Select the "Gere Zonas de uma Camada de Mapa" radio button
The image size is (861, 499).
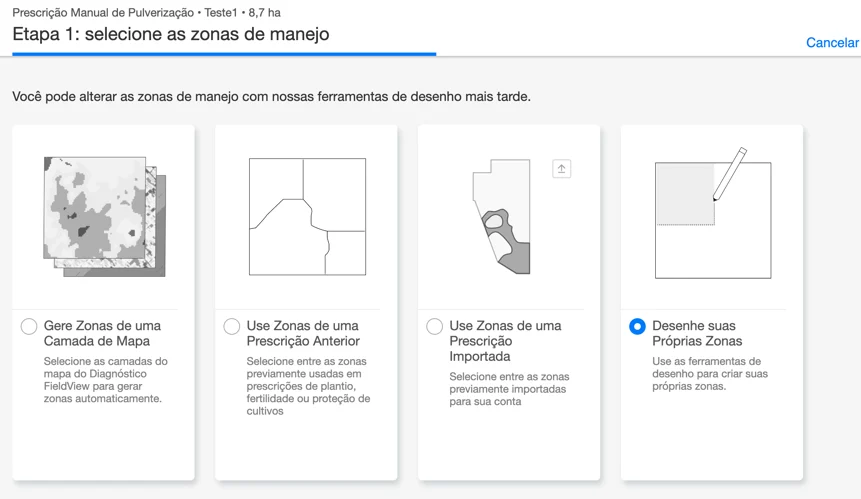(x=29, y=326)
